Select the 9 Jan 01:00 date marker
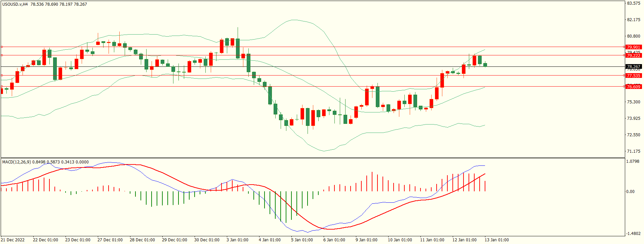The height and width of the screenshot is (244, 644). click(366, 240)
